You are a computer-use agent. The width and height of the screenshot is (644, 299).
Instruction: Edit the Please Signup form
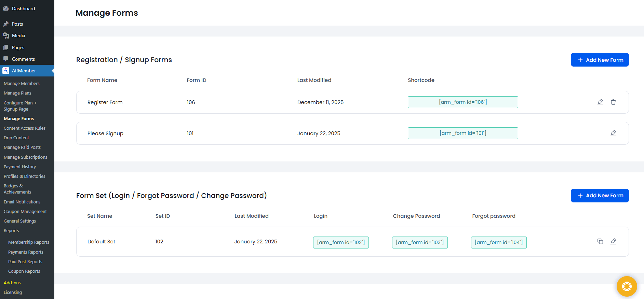pos(613,133)
